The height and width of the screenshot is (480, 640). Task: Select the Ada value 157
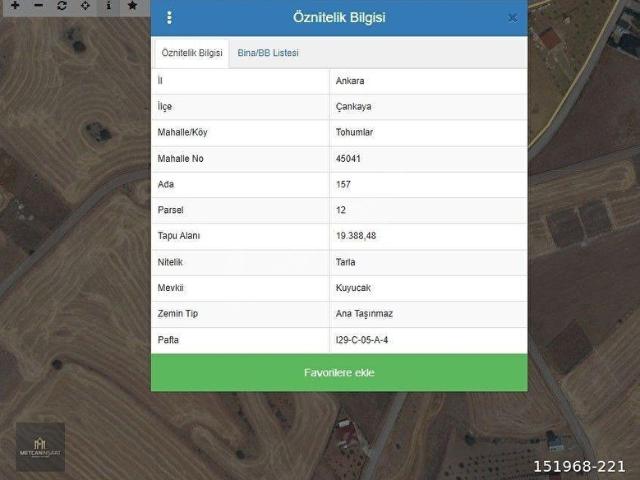tap(343, 184)
